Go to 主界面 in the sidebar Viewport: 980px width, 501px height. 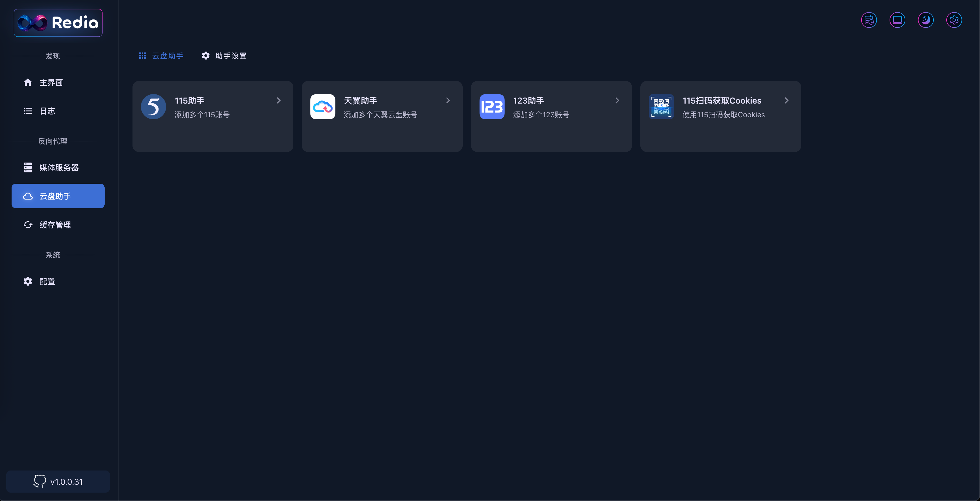pyautogui.click(x=51, y=83)
